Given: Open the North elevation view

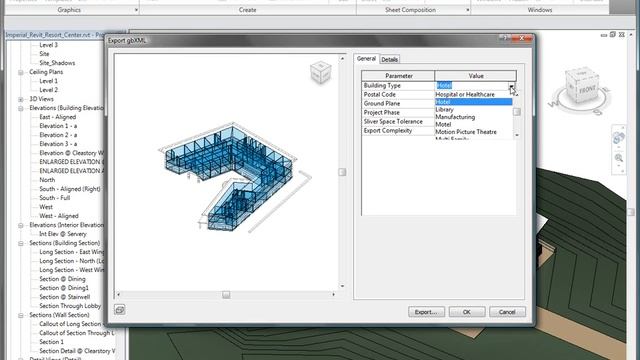Looking at the screenshot, I should (x=47, y=180).
